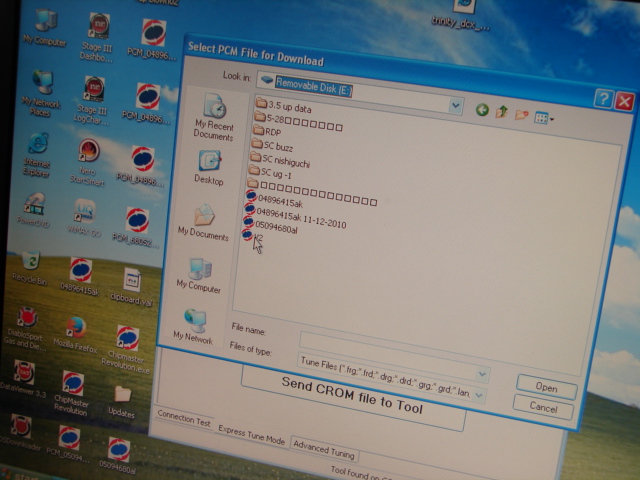Open Stage III Dashboard desktop shortcut
The width and height of the screenshot is (640, 480).
[97, 37]
